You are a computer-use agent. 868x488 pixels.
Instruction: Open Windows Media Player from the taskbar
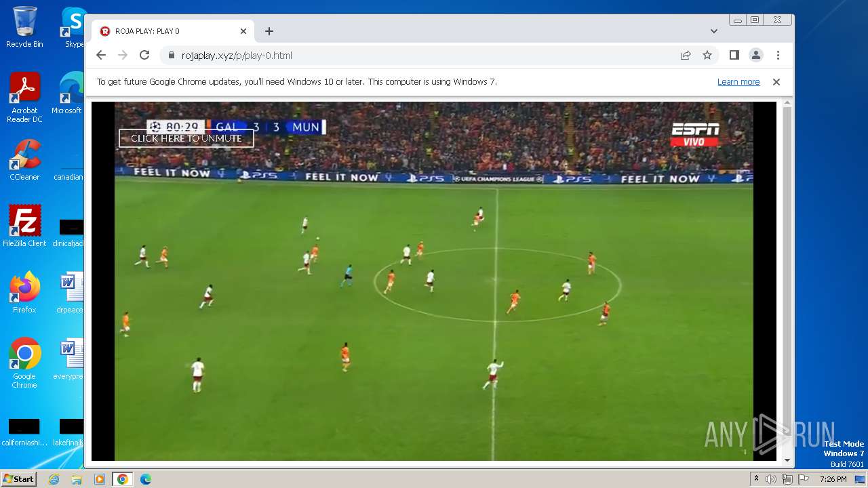pyautogui.click(x=100, y=479)
